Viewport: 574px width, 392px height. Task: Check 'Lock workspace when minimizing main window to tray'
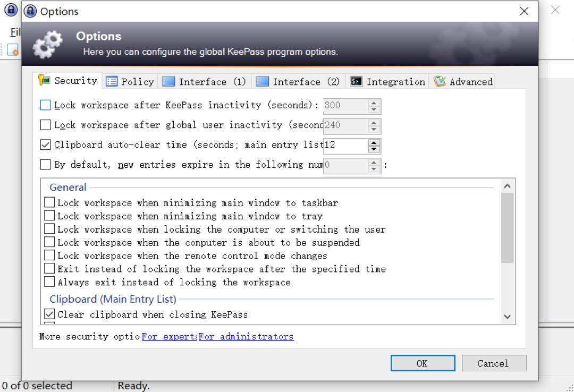[x=49, y=216]
